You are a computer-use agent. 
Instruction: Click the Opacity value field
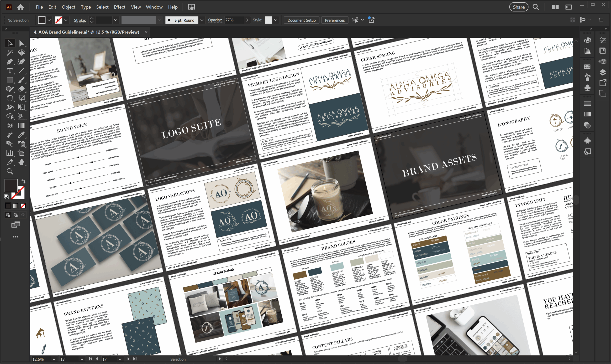click(234, 20)
